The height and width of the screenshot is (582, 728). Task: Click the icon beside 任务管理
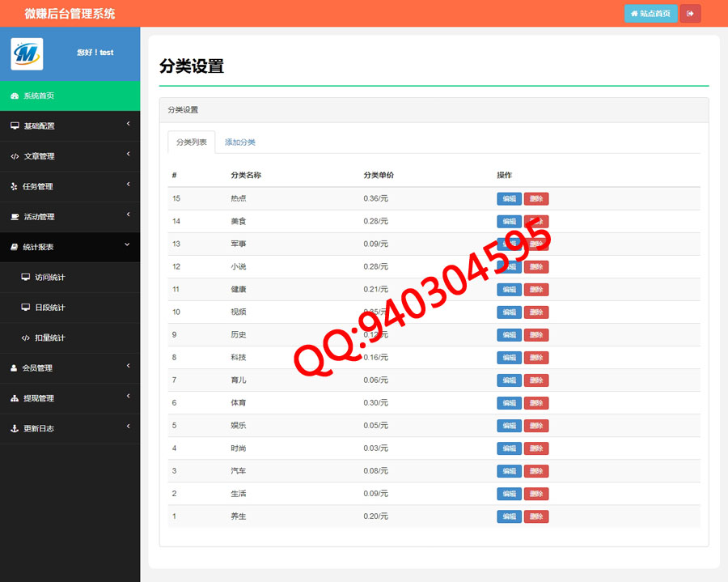coord(14,186)
